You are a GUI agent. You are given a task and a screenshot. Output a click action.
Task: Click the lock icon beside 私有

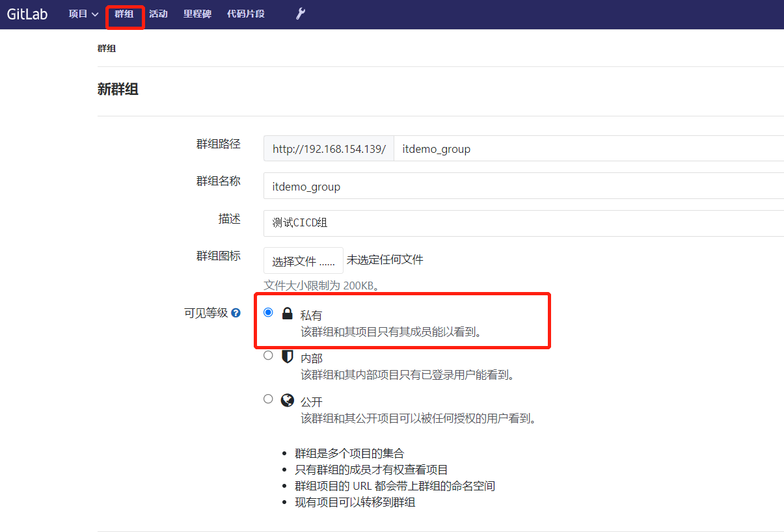click(x=287, y=313)
